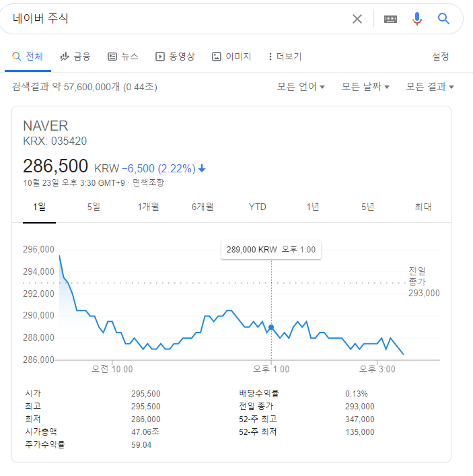The height and width of the screenshot is (476, 473).
Task: Click the 배당수익률 value 0.13%
Action: tap(357, 394)
